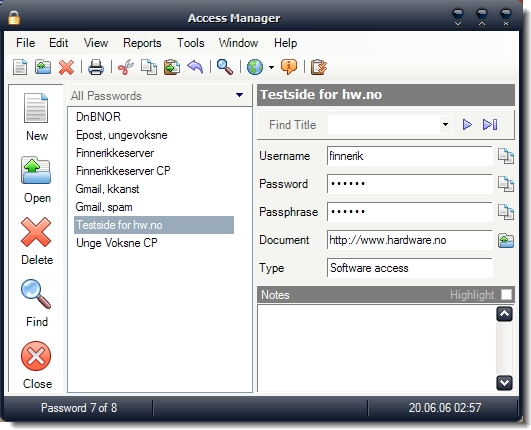Expand the All Passwords dropdown
The width and height of the screenshot is (531, 430).
[x=239, y=95]
